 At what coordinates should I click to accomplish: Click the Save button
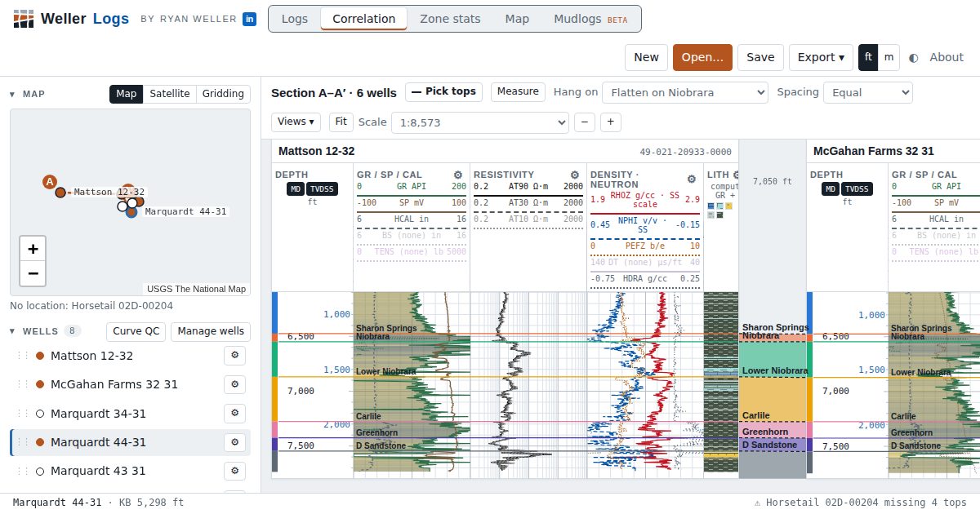click(x=760, y=57)
